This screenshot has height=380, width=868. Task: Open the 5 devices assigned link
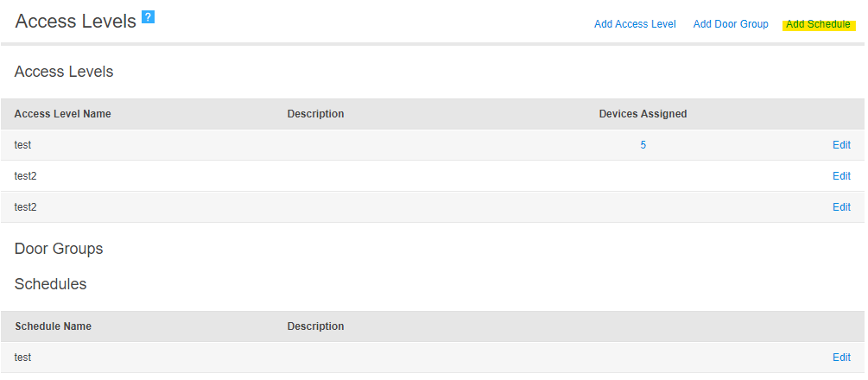coord(643,145)
